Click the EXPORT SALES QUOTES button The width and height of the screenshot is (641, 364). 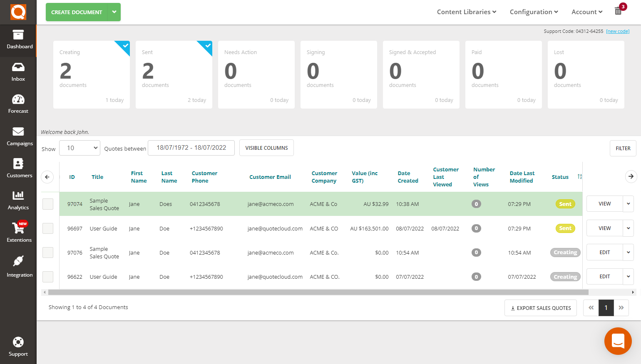point(540,308)
